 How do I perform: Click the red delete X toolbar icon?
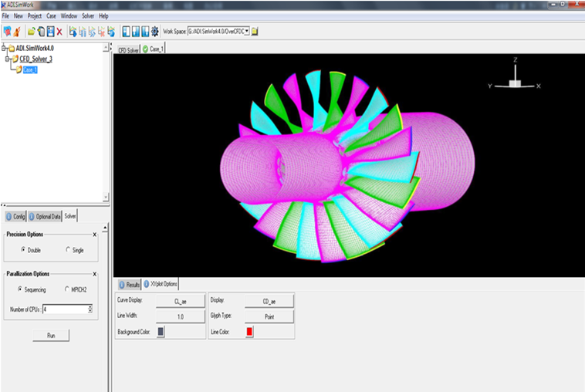click(x=59, y=31)
